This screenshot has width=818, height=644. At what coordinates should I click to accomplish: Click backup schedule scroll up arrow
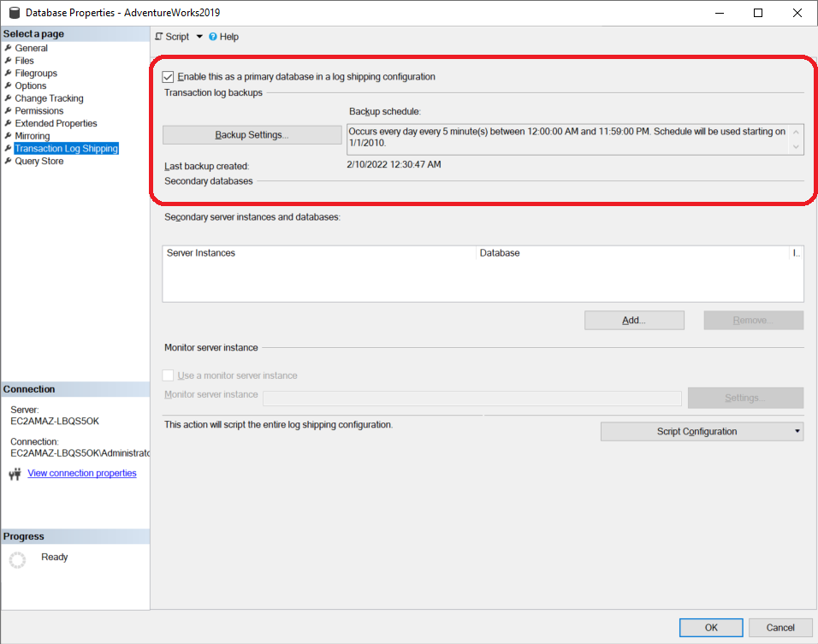(x=796, y=132)
